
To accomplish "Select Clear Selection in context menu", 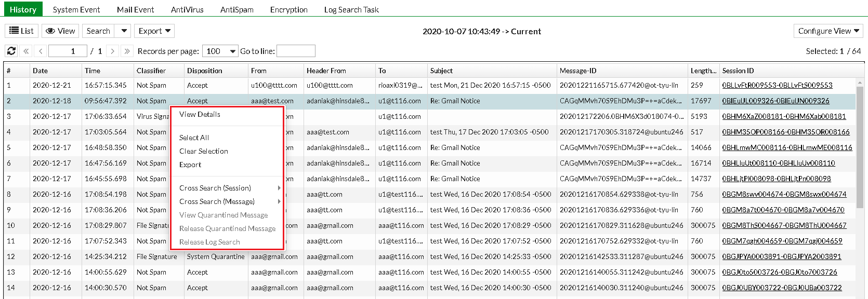I will click(203, 151).
